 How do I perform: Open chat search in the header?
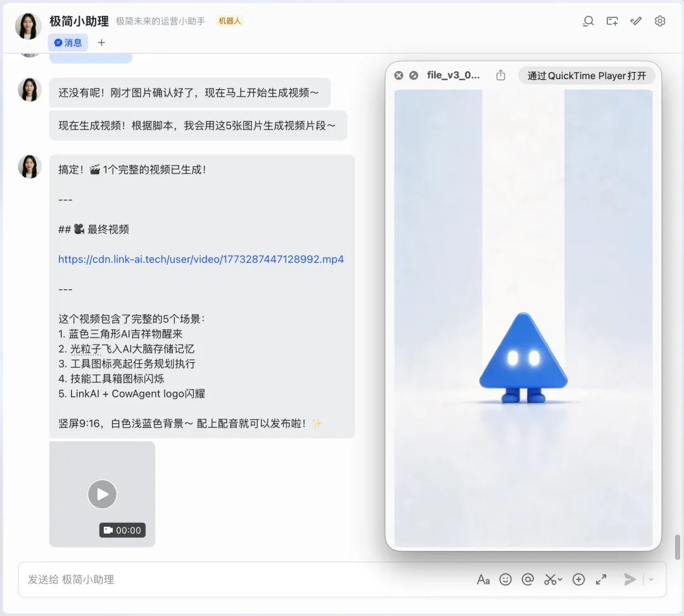[x=588, y=21]
